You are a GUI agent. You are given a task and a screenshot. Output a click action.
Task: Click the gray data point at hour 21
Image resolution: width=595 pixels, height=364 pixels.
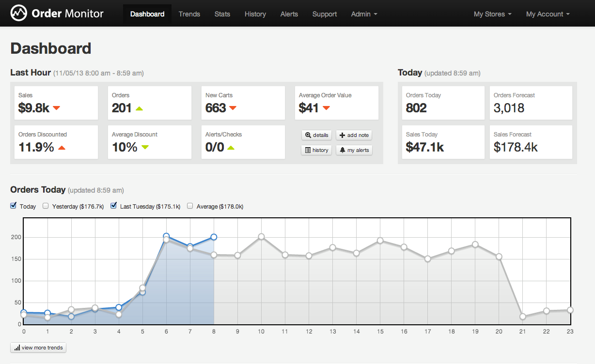[523, 317]
